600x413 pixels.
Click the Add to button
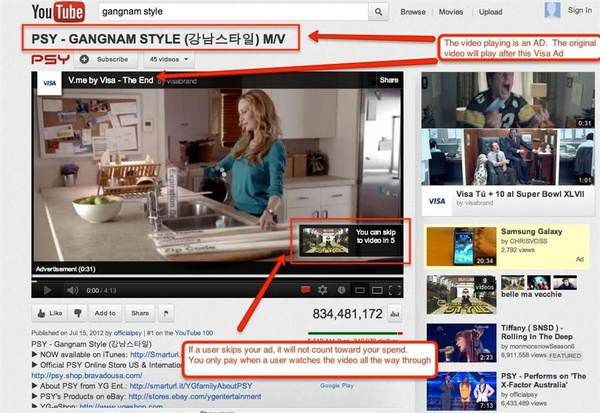pos(105,313)
